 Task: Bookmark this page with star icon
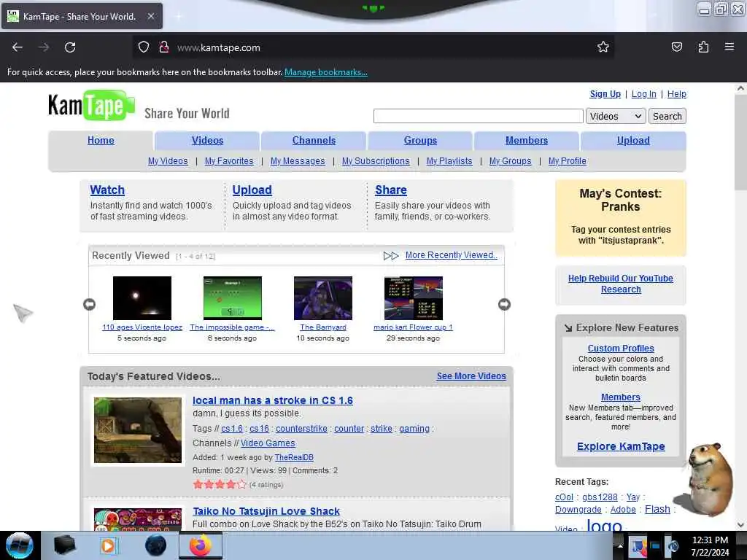603,47
